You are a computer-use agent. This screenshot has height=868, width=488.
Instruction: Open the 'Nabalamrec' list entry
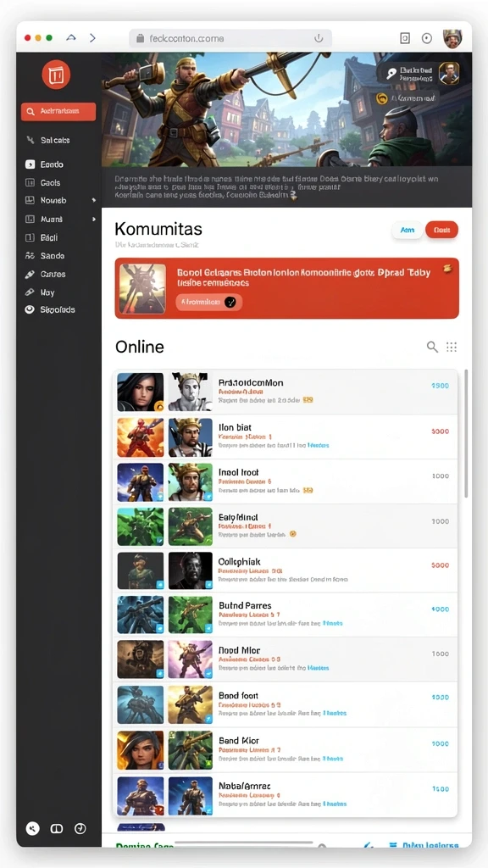click(x=285, y=795)
